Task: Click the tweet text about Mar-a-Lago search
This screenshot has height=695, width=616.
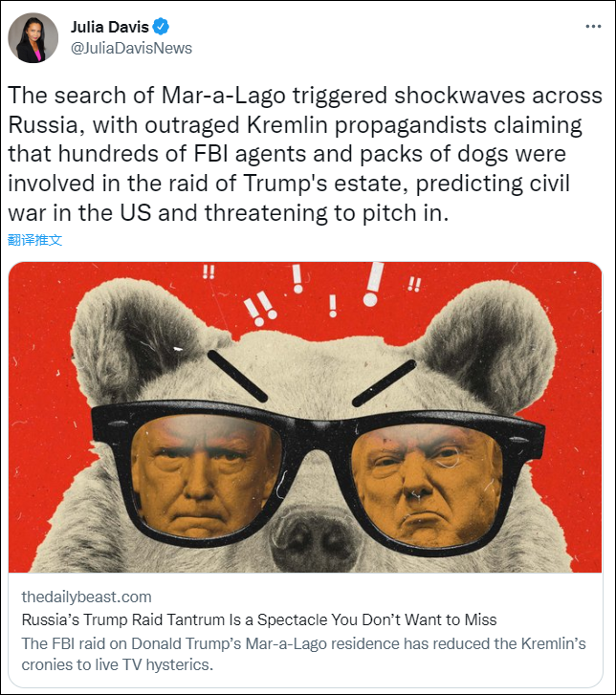Action: [305, 154]
